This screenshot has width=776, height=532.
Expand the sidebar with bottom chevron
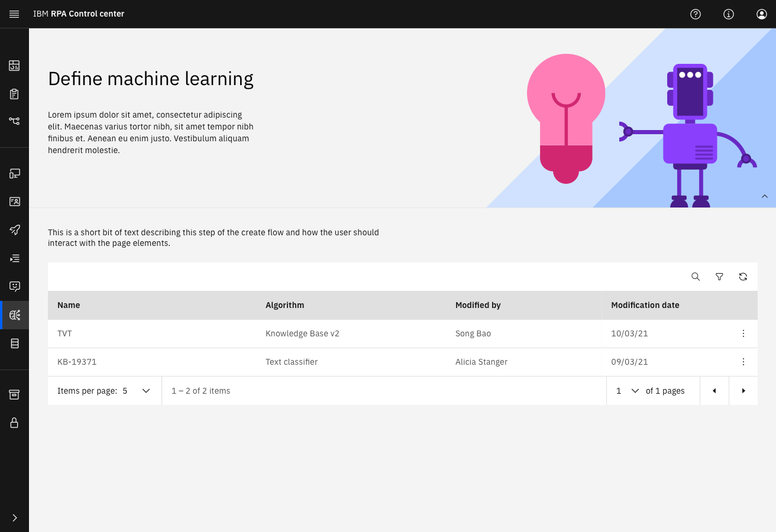tap(14, 518)
